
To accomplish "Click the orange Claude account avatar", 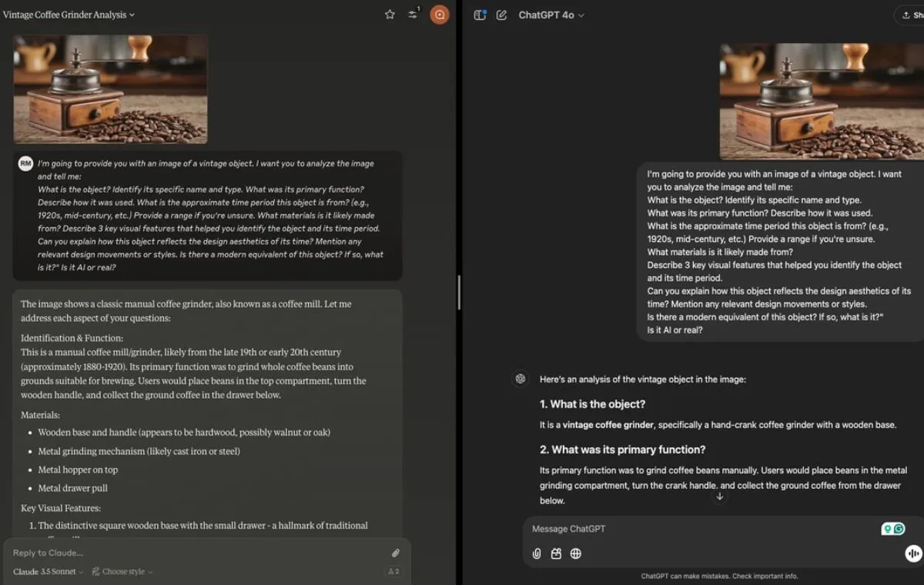I will pyautogui.click(x=440, y=15).
